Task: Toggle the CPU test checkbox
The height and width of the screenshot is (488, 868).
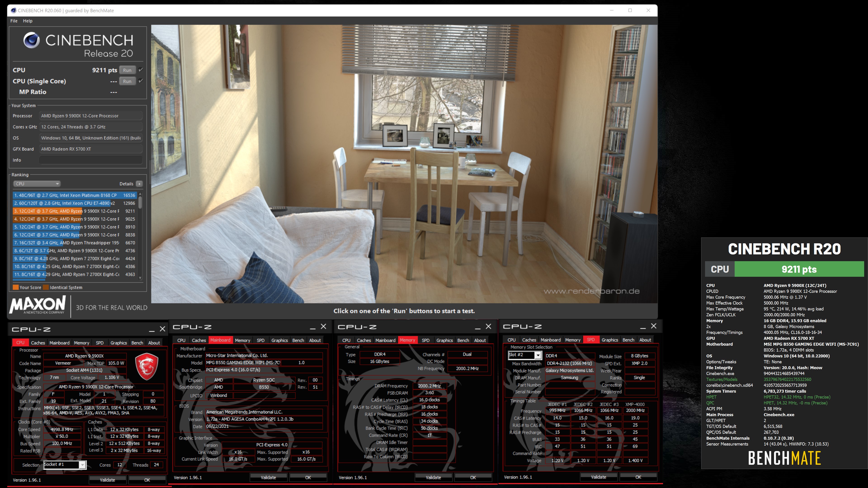Action: [141, 70]
